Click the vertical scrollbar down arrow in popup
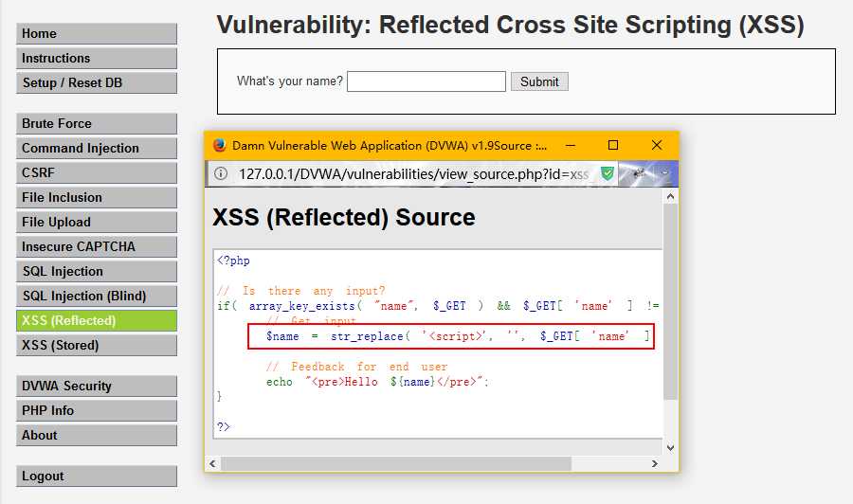This screenshot has height=504, width=853. [670, 448]
